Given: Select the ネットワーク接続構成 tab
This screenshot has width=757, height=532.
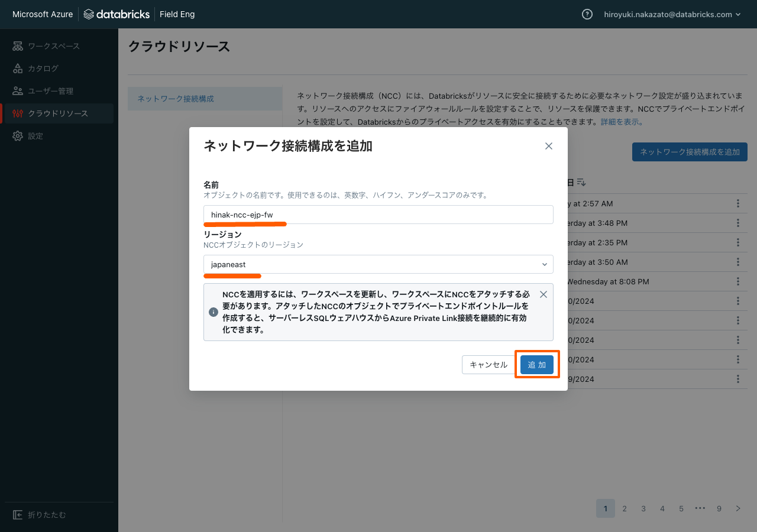Looking at the screenshot, I should tap(205, 99).
